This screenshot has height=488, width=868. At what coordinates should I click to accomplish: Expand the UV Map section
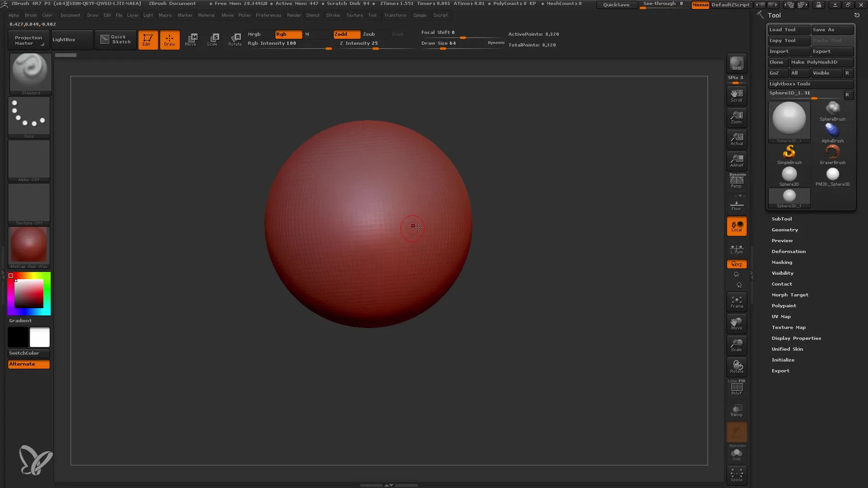point(781,316)
